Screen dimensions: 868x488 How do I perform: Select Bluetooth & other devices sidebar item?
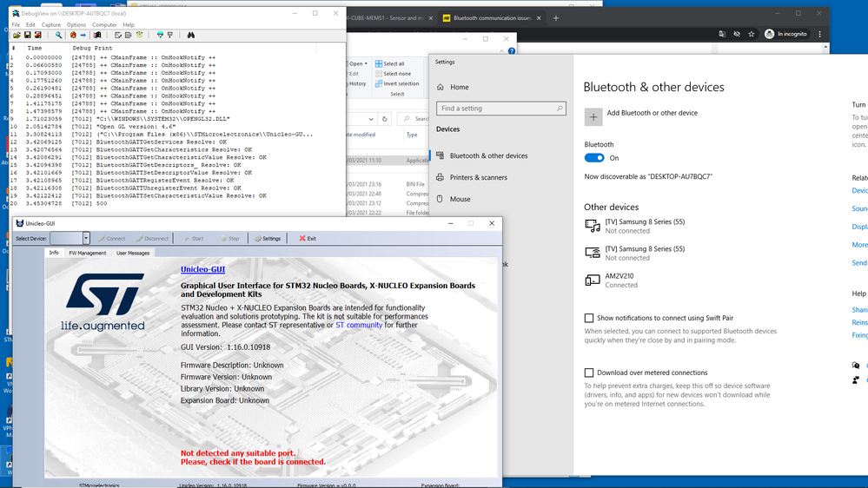pyautogui.click(x=488, y=155)
